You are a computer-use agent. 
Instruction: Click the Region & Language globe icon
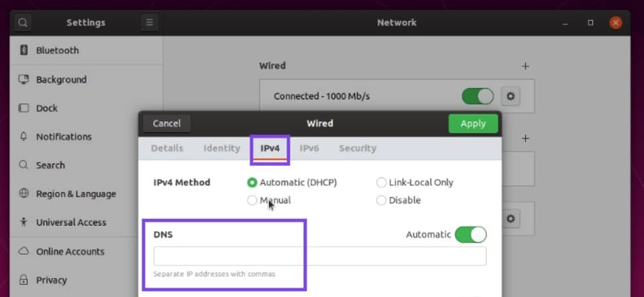24,194
